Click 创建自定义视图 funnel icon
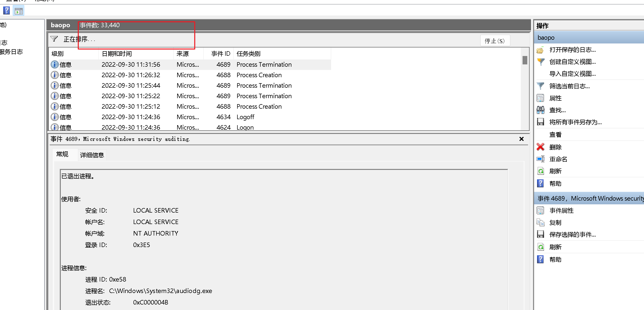This screenshot has width=644, height=310. tap(540, 62)
